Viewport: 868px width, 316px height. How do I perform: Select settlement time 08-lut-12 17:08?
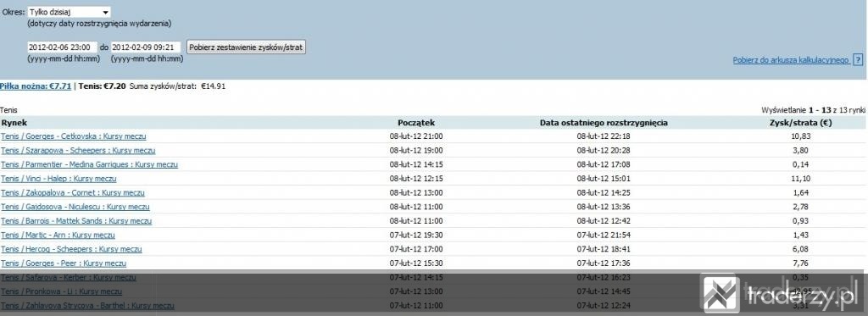(x=604, y=164)
